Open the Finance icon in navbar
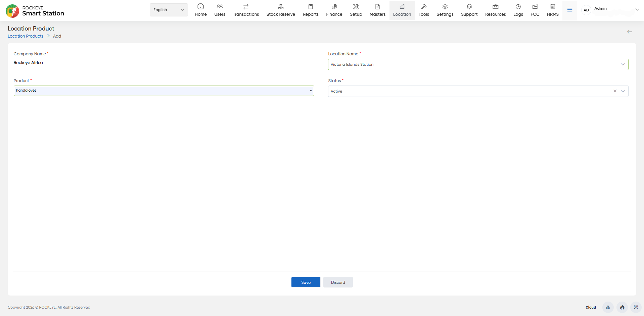The image size is (644, 316). (x=334, y=6)
